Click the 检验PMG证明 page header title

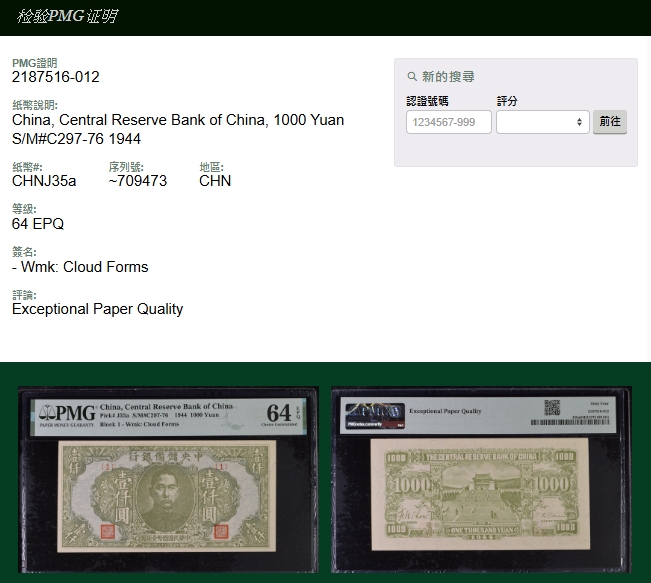(67, 17)
